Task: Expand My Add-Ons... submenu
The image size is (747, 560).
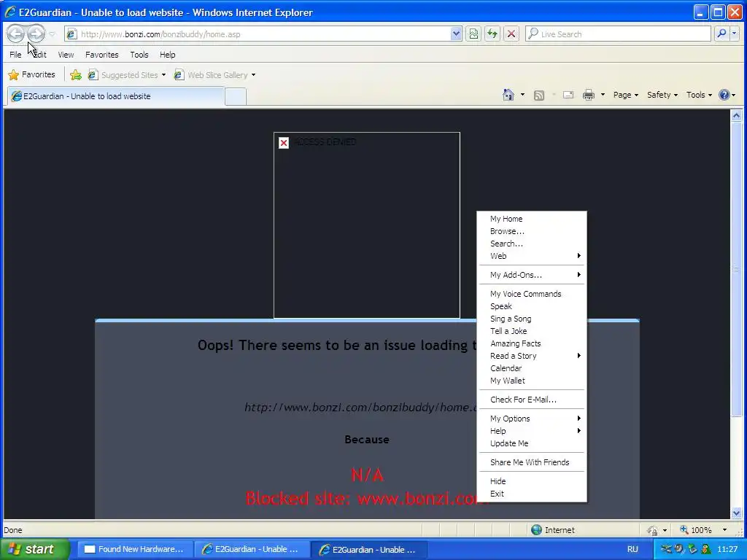Action: point(532,275)
